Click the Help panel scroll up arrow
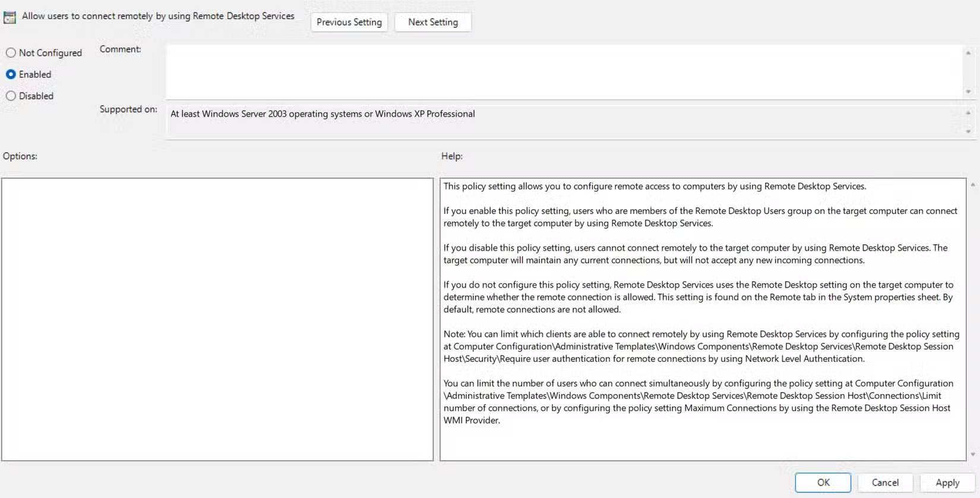Viewport: 980px width, 498px height. tap(973, 185)
